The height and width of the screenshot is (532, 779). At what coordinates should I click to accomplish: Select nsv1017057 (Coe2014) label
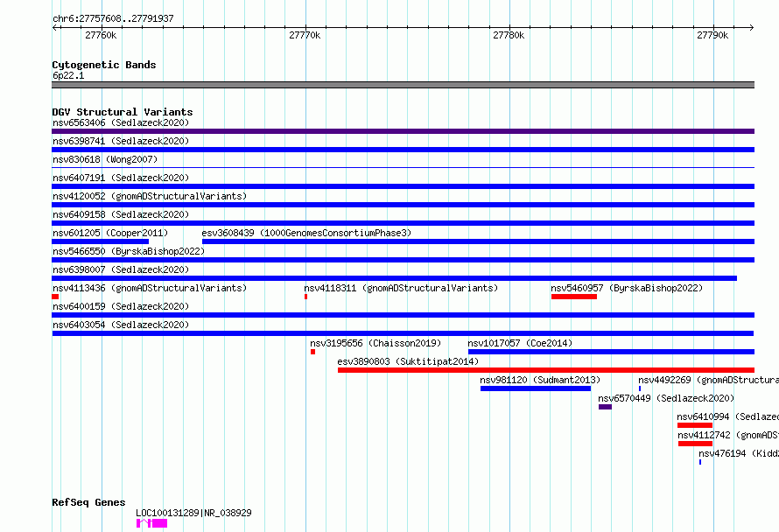[x=520, y=343]
